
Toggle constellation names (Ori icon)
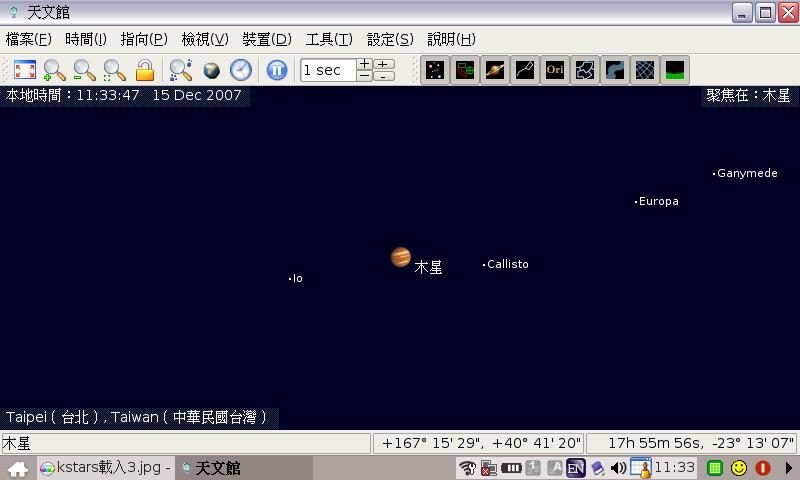tap(555, 70)
